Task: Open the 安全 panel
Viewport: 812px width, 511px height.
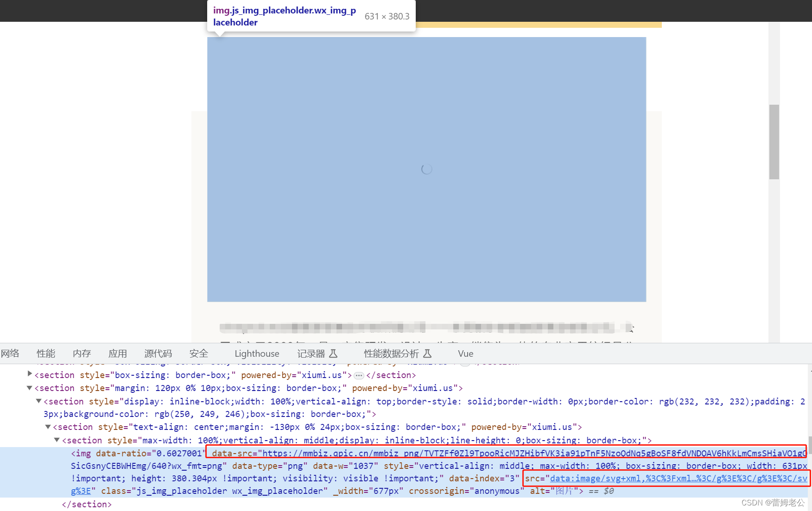Action: [x=198, y=353]
